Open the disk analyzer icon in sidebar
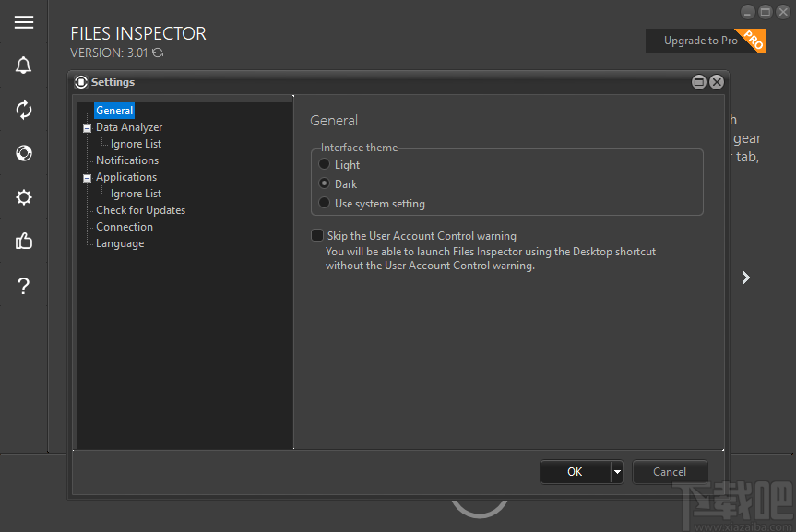 tap(23, 153)
